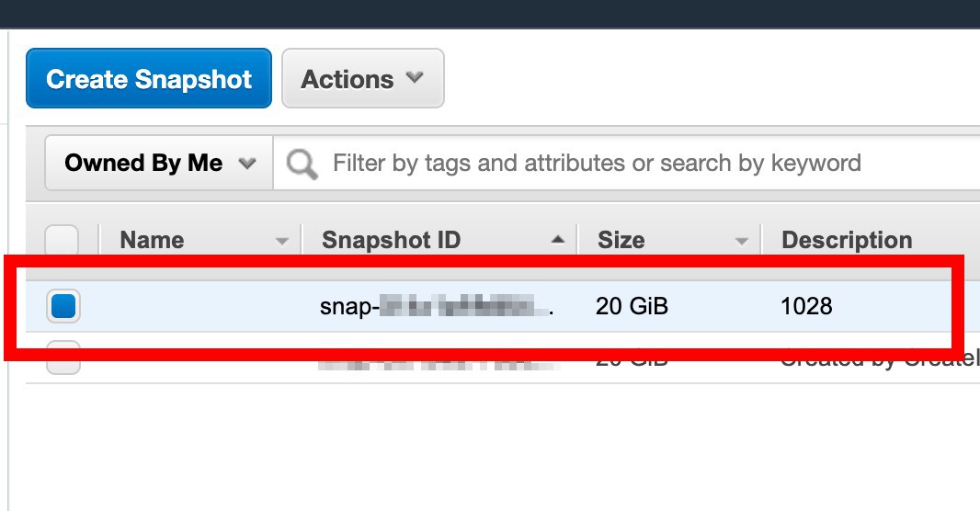Screen dimensions: 980x511
Task: Toggle the select-all header checkbox
Action: [x=62, y=241]
